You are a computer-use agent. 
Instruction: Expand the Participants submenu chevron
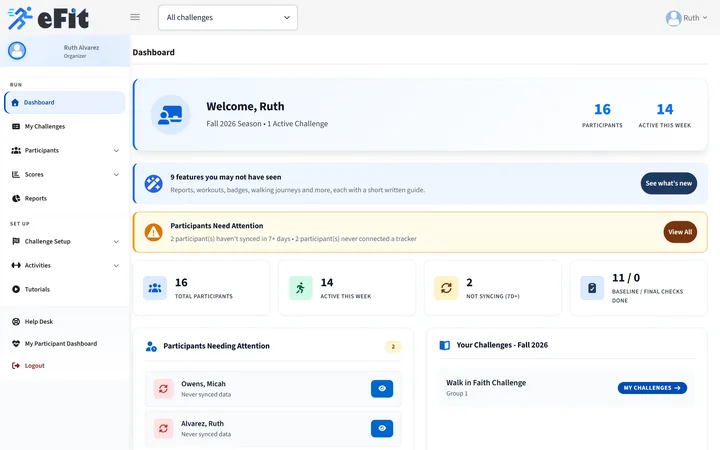click(x=116, y=151)
